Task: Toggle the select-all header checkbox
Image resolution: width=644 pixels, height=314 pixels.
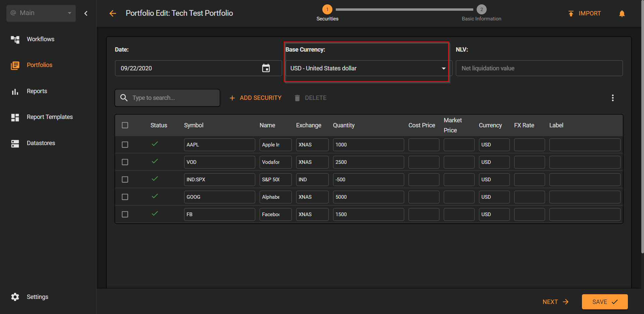Action: (125, 125)
